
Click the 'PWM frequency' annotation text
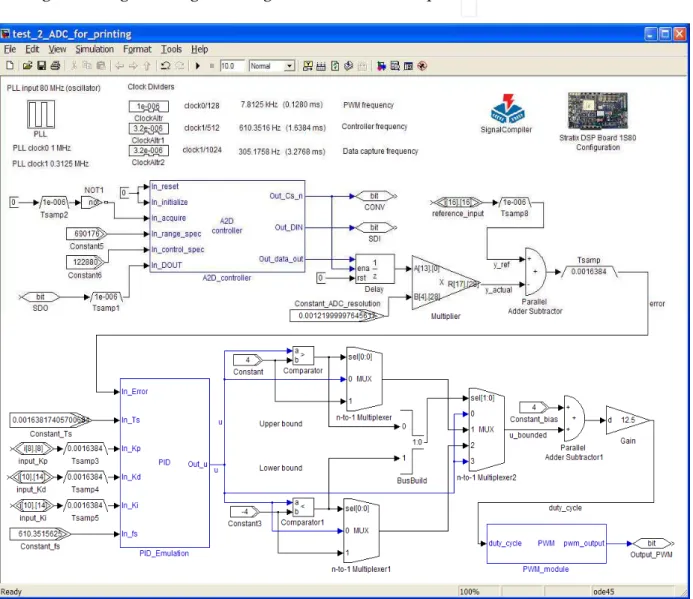pos(368,105)
